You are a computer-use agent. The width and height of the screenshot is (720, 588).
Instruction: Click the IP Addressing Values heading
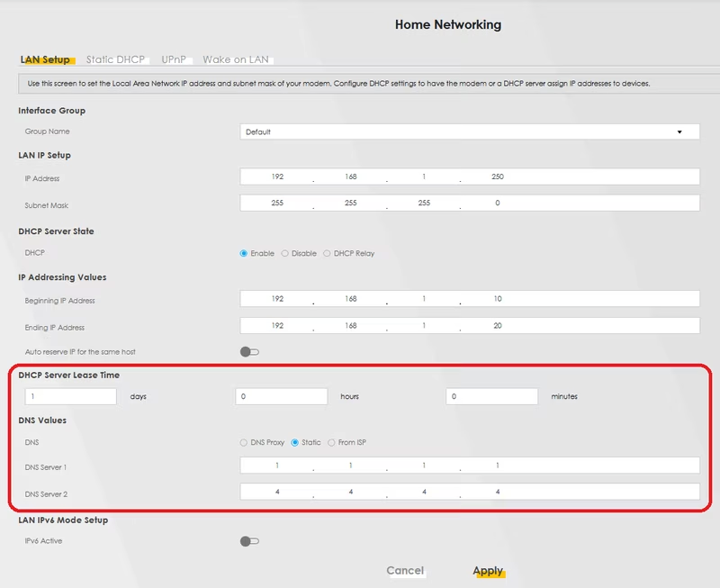62,277
